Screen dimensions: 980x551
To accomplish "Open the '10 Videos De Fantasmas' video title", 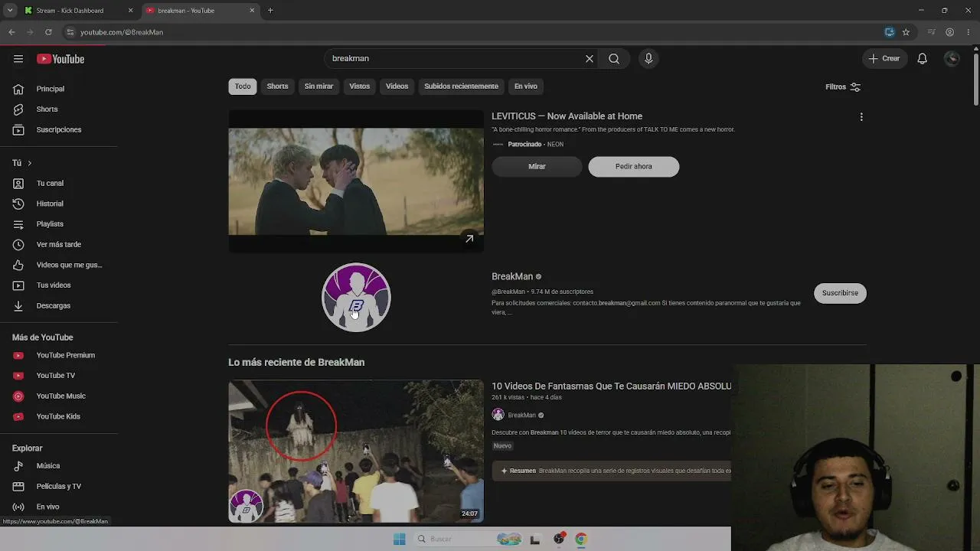I will point(611,386).
